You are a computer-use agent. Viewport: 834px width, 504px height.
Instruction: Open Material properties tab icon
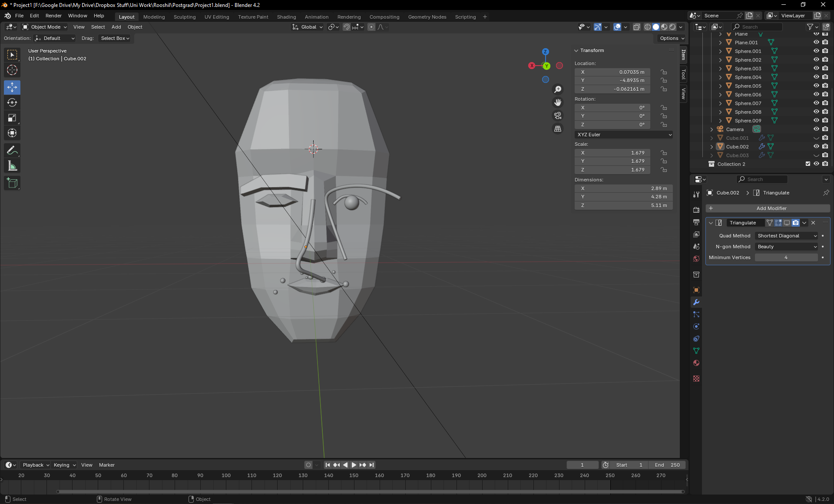(x=696, y=363)
